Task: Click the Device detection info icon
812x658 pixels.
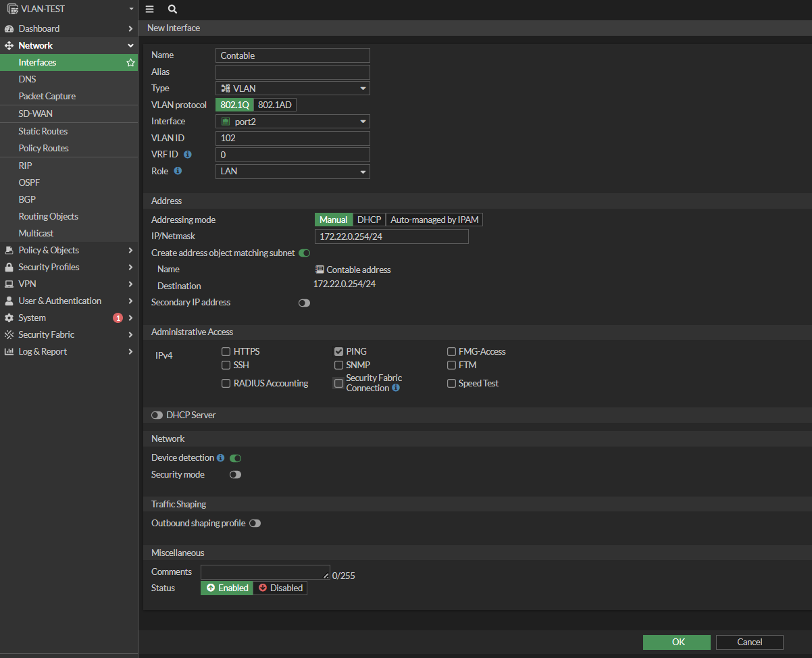Action: [x=220, y=458]
